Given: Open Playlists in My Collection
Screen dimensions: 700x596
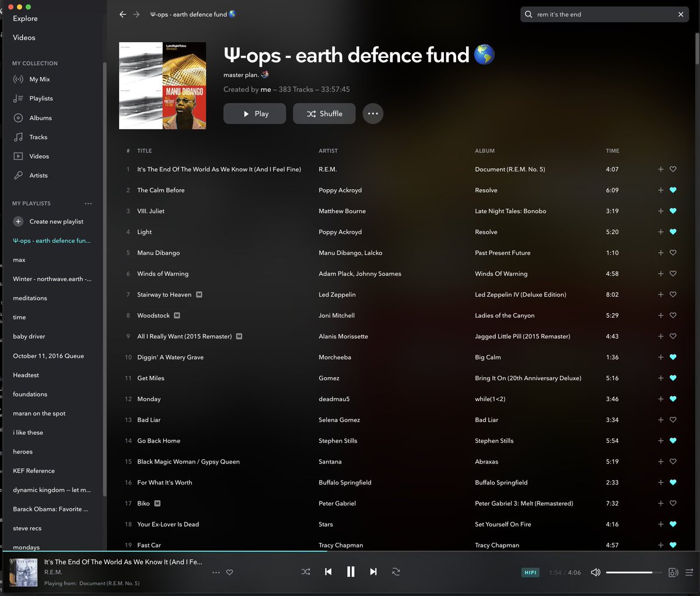Looking at the screenshot, I should pyautogui.click(x=41, y=99).
